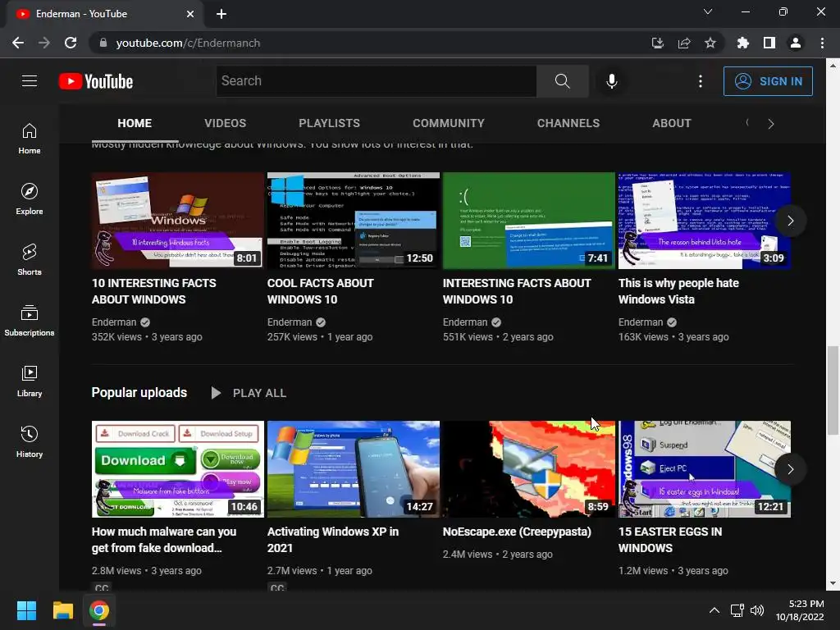840x630 pixels.
Task: Open the Chrome extensions puzzle icon
Action: (x=743, y=43)
